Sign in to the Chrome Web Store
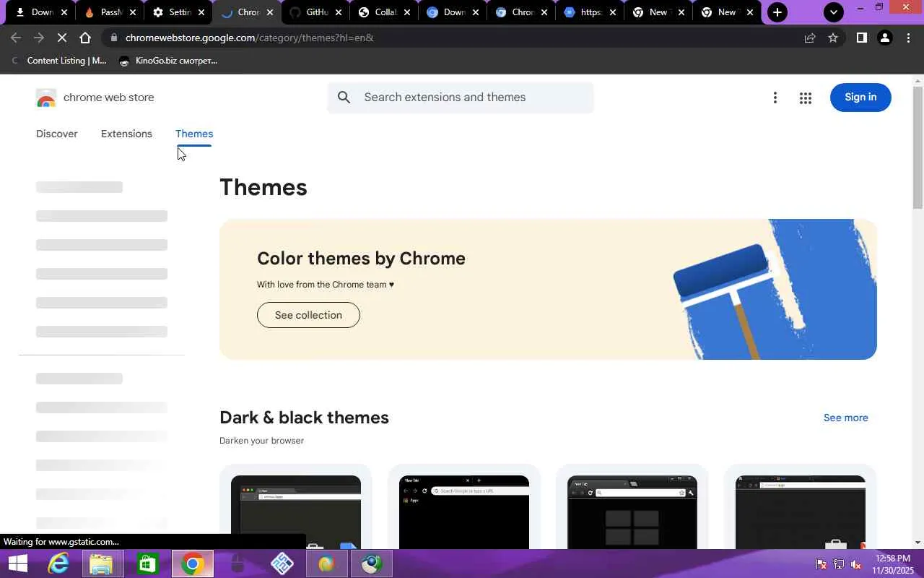 [x=860, y=98]
